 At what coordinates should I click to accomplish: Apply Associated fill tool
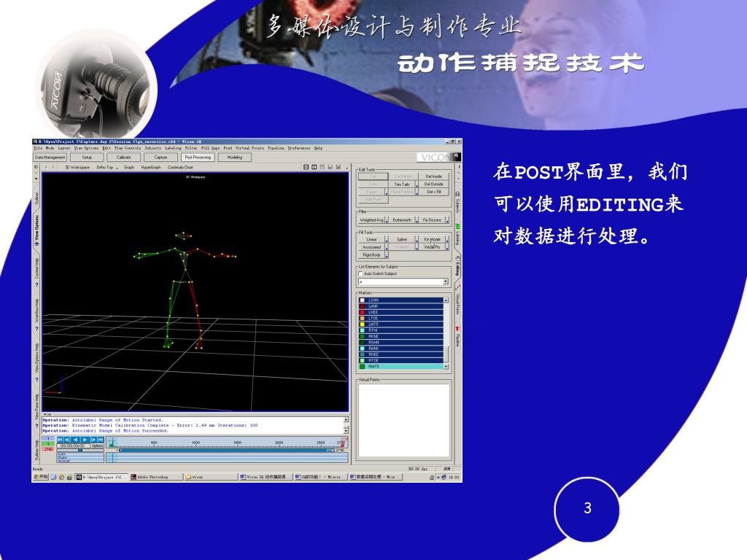coord(371,247)
